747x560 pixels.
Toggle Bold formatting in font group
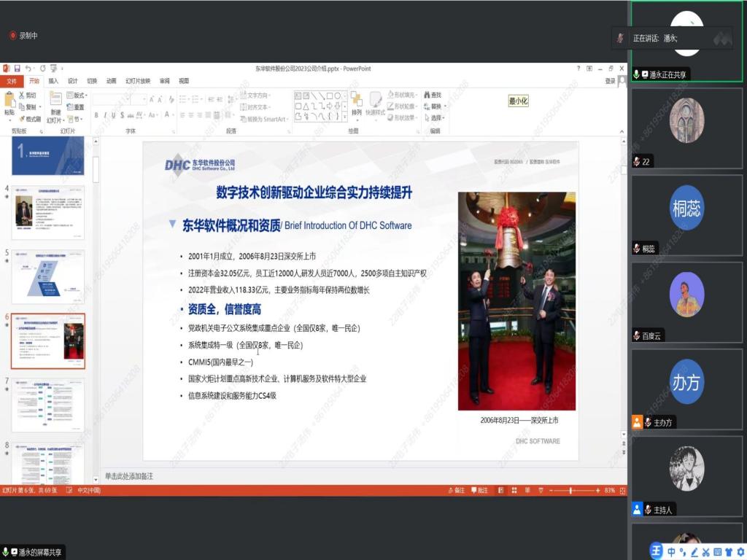click(96, 115)
